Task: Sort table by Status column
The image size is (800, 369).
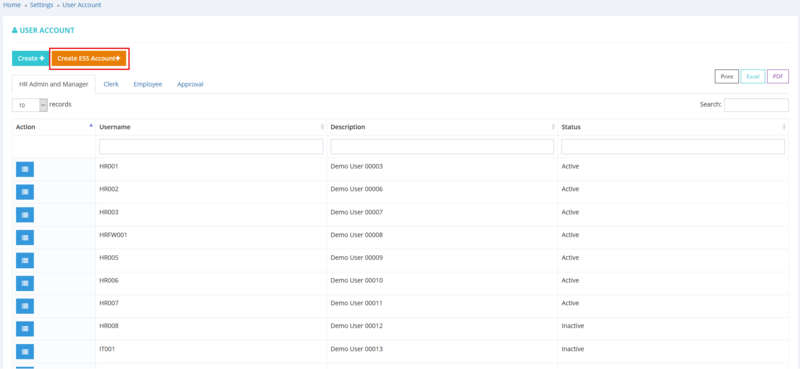Action: pyautogui.click(x=673, y=127)
